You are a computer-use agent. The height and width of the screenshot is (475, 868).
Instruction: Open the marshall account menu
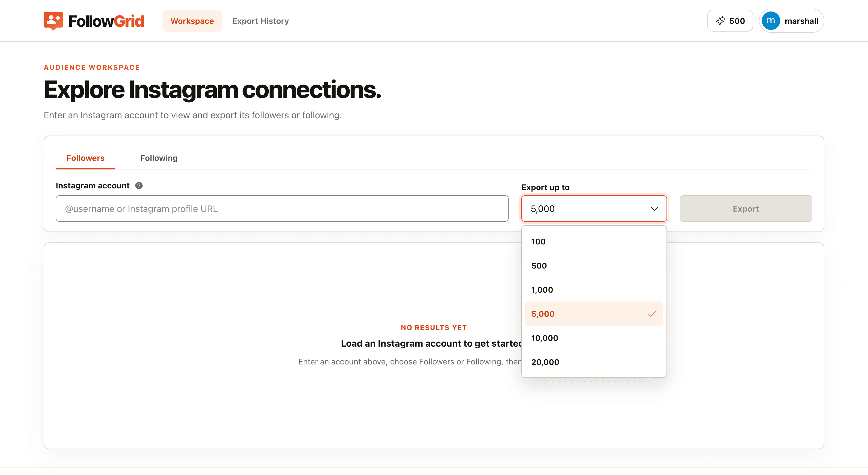pyautogui.click(x=792, y=21)
